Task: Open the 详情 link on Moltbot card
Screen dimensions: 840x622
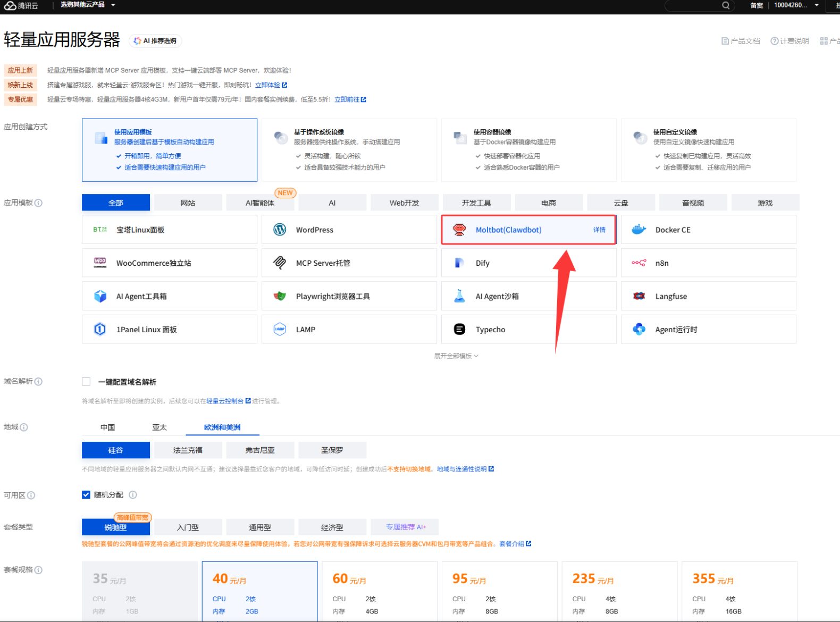Action: 599,230
